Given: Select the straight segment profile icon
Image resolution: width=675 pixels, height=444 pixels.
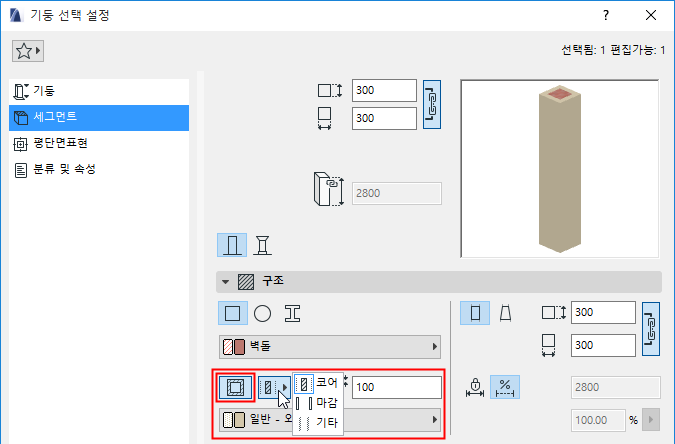Looking at the screenshot, I should 475,313.
